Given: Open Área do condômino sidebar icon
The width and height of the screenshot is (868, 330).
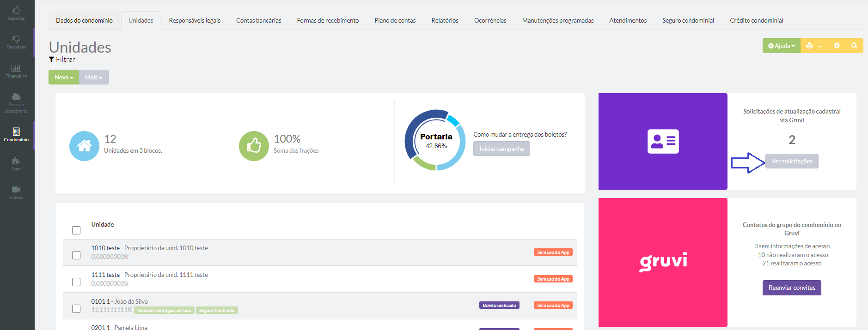Looking at the screenshot, I should click(x=16, y=102).
